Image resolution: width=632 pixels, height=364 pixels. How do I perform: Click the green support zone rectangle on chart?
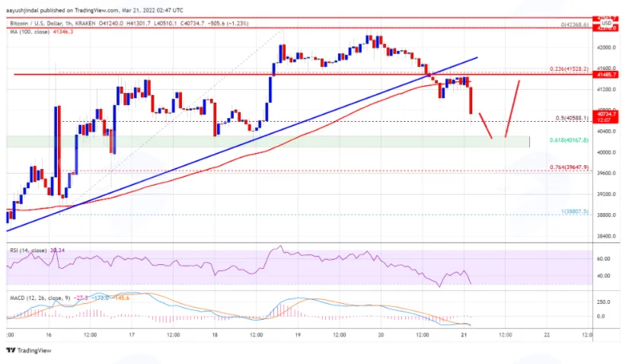click(x=268, y=142)
